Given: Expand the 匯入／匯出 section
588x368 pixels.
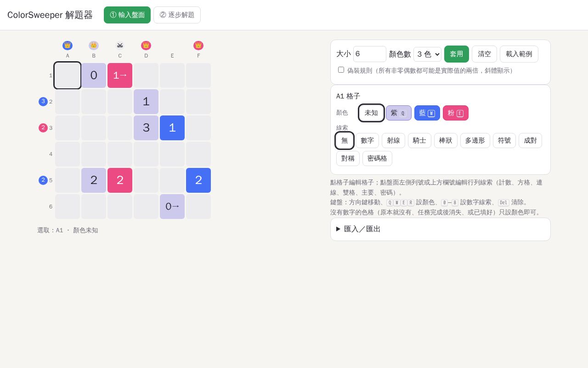Looking at the screenshot, I should (x=441, y=229).
